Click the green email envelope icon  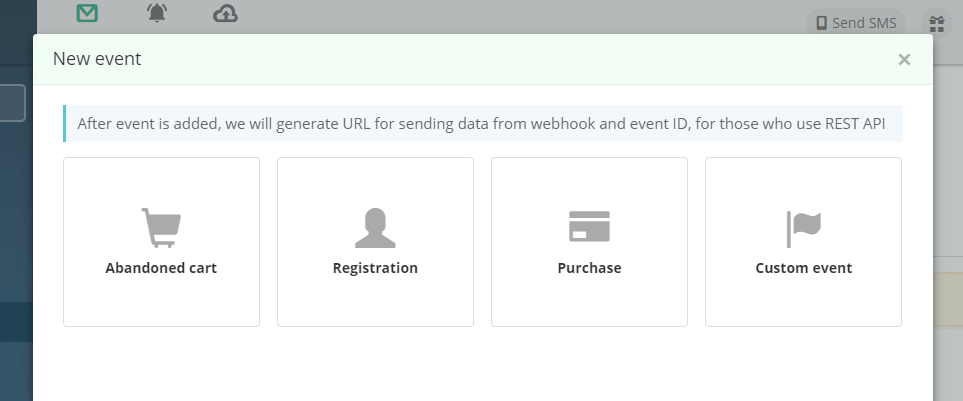(87, 13)
